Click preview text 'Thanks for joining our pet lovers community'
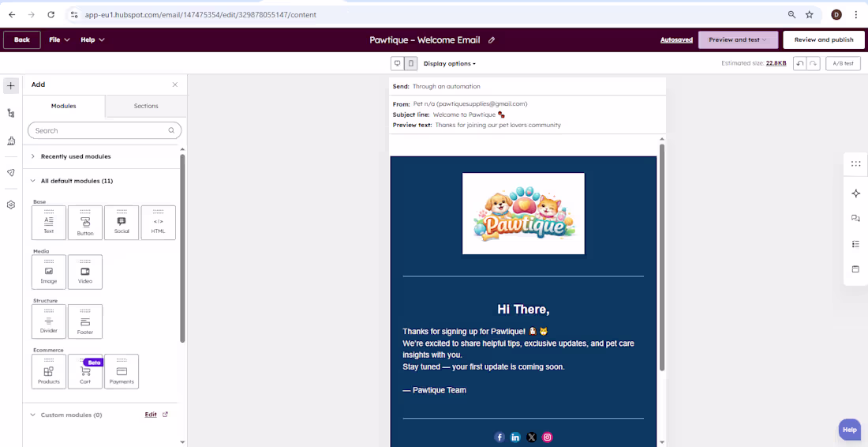This screenshot has width=868, height=447. pos(498,126)
